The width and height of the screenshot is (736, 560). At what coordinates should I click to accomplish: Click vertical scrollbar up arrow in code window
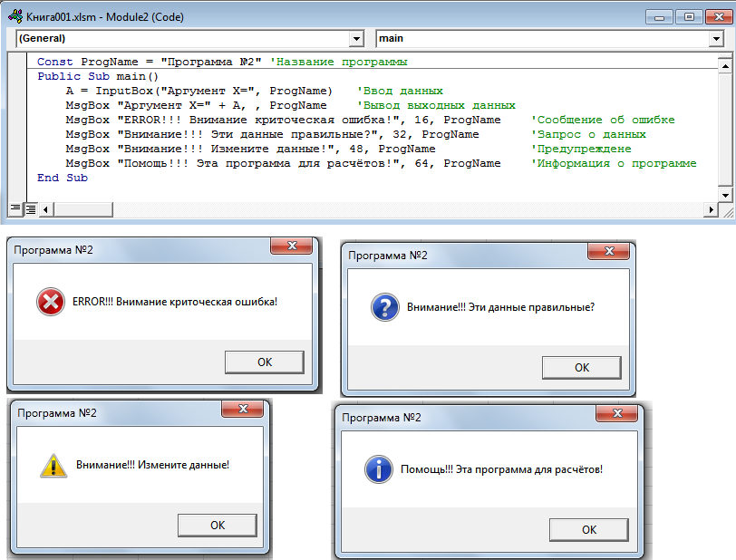click(725, 66)
